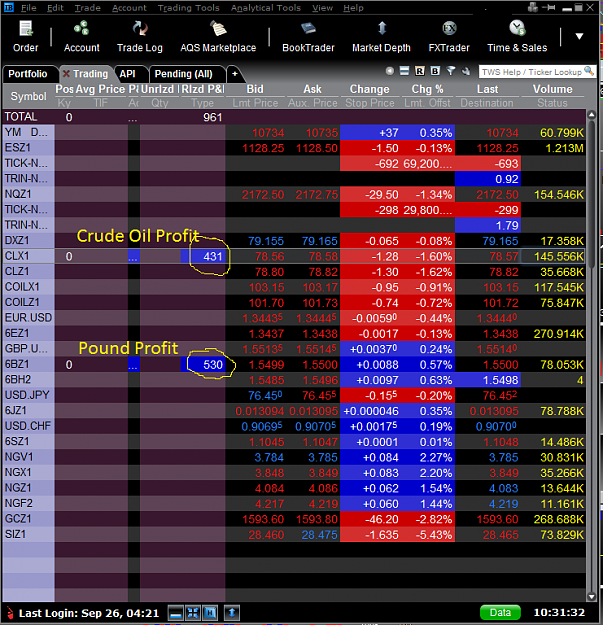The image size is (603, 625).
Task: Select the EUR.USD symbol row
Action: pyautogui.click(x=28, y=318)
